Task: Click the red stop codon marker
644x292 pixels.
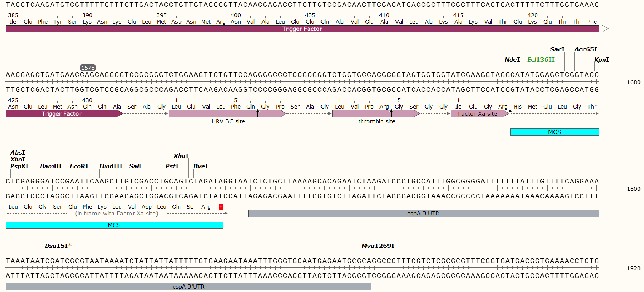Action: pos(221,207)
